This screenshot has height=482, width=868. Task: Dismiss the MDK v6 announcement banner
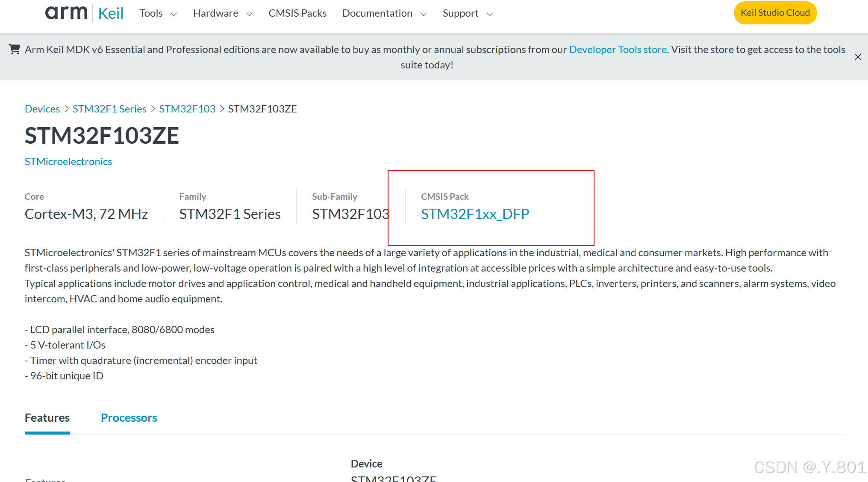tap(858, 56)
